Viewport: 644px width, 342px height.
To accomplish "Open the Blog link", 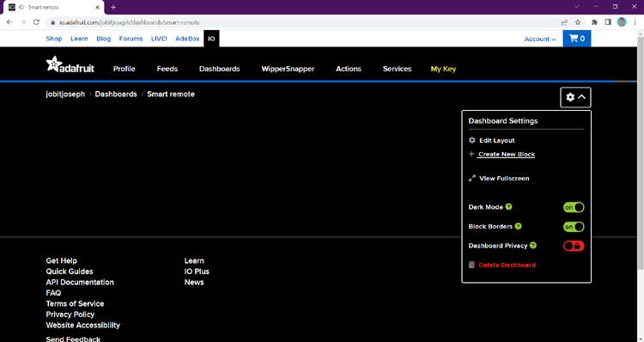I will (104, 39).
